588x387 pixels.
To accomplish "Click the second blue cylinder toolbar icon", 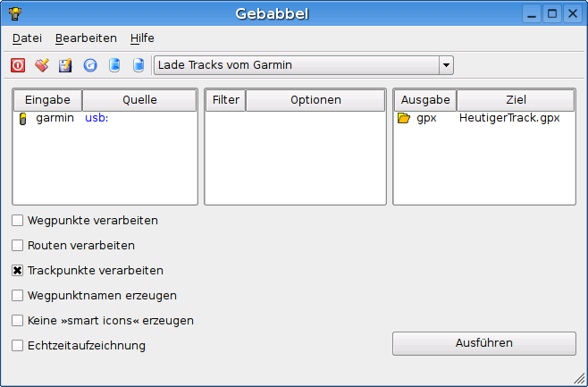I will click(138, 65).
